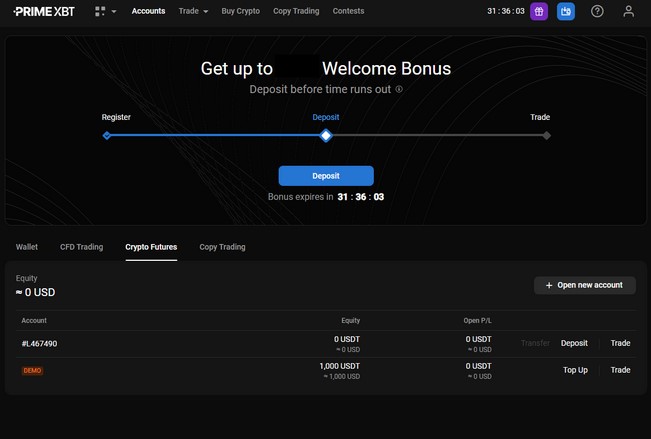Screen dimensions: 651x439
Task: Click Transfer for account #L467490
Action: [x=535, y=343]
